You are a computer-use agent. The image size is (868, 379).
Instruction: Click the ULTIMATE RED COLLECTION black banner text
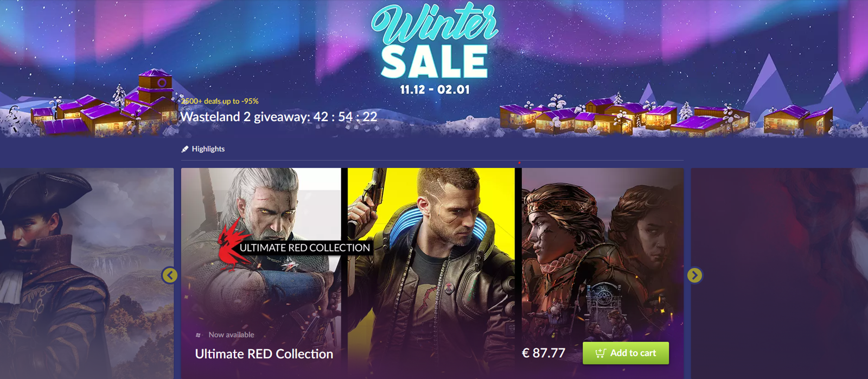point(305,248)
